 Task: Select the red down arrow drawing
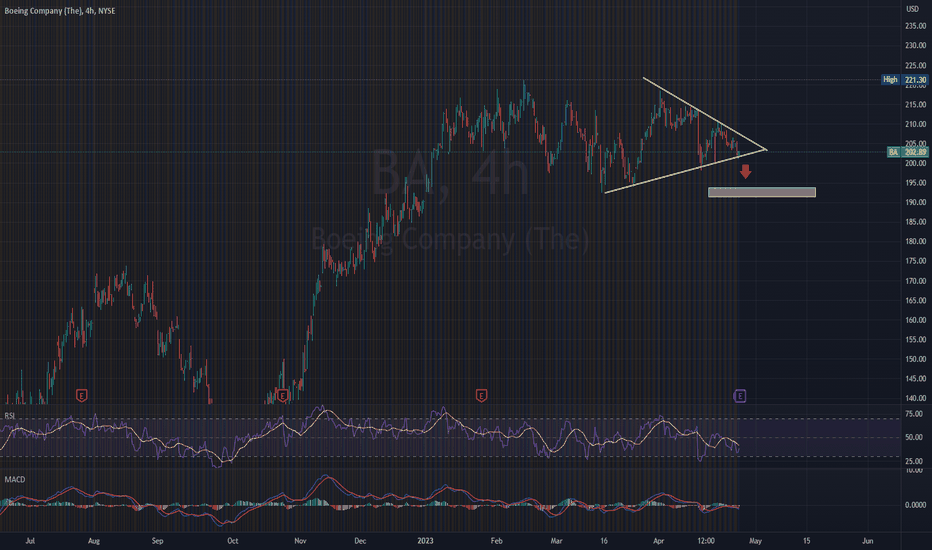click(745, 172)
